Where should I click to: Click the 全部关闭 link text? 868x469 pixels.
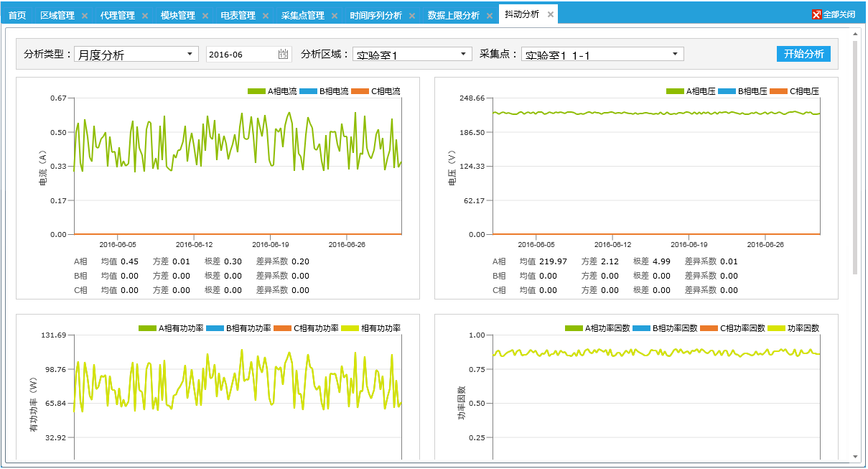[x=839, y=15]
